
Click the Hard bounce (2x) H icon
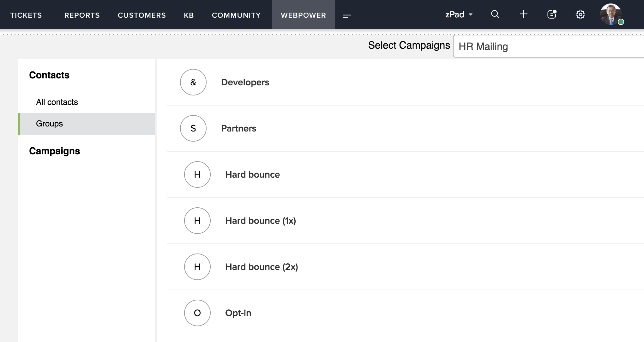click(x=197, y=267)
